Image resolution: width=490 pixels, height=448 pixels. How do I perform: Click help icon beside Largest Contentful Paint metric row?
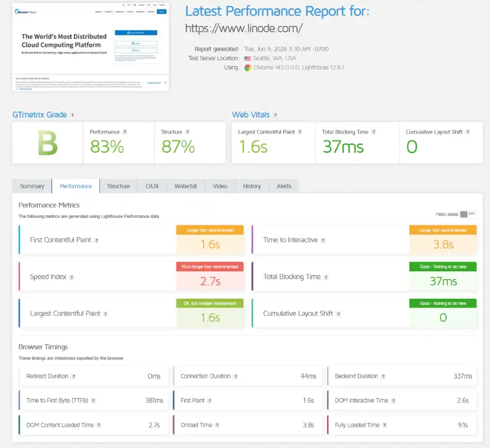coord(106,314)
